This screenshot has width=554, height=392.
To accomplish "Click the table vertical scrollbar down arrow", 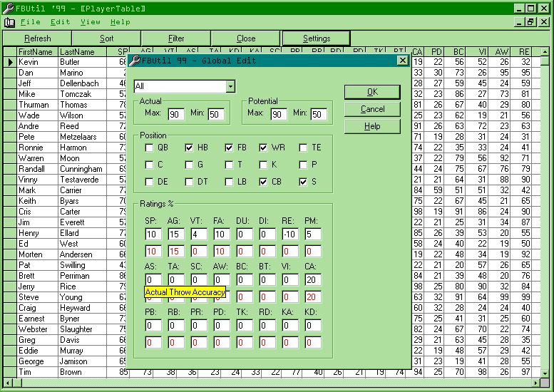I will [545, 373].
